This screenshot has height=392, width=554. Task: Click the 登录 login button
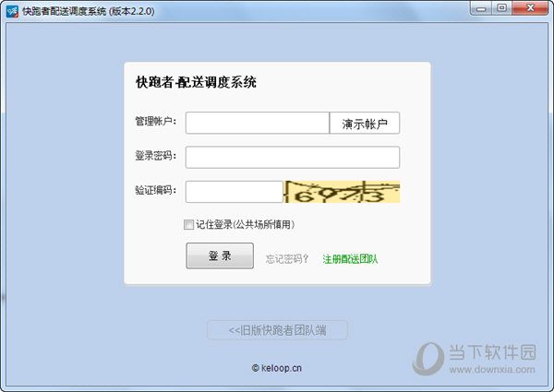click(x=220, y=255)
